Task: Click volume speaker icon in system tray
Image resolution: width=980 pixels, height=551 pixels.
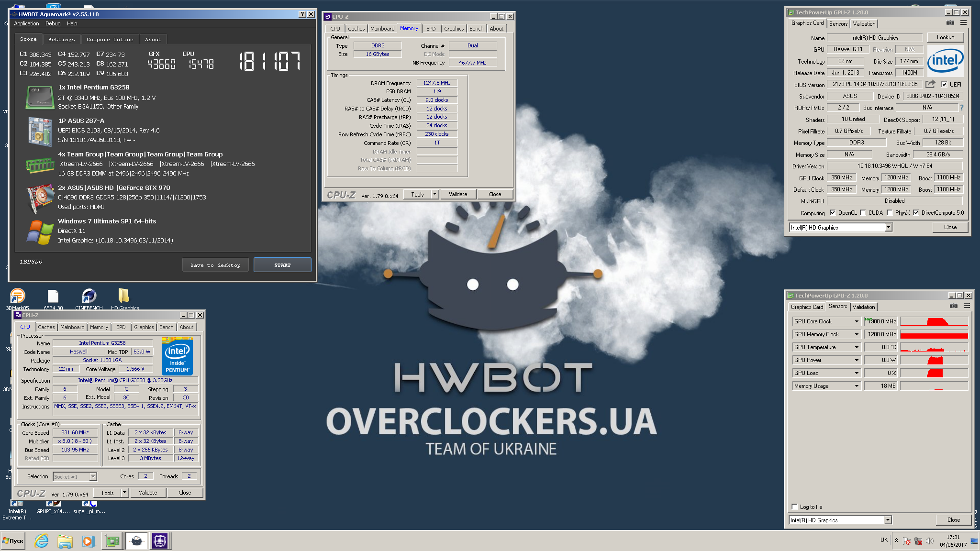Action: point(930,541)
